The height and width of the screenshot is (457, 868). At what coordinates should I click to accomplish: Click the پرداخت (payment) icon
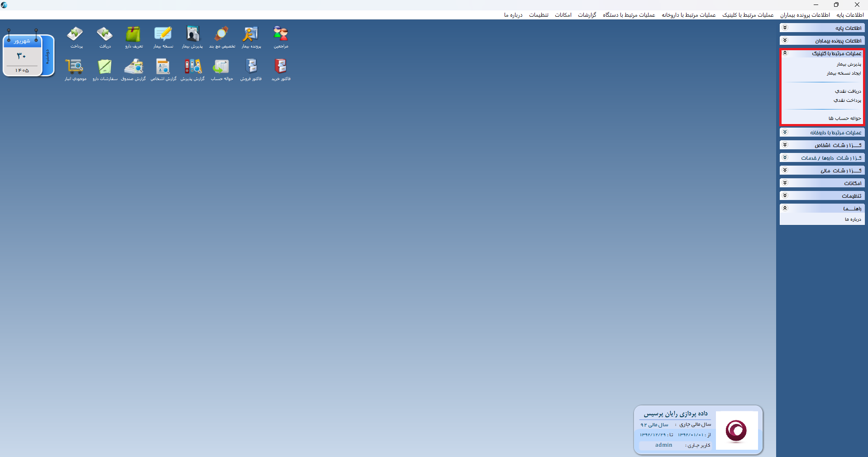(x=76, y=37)
